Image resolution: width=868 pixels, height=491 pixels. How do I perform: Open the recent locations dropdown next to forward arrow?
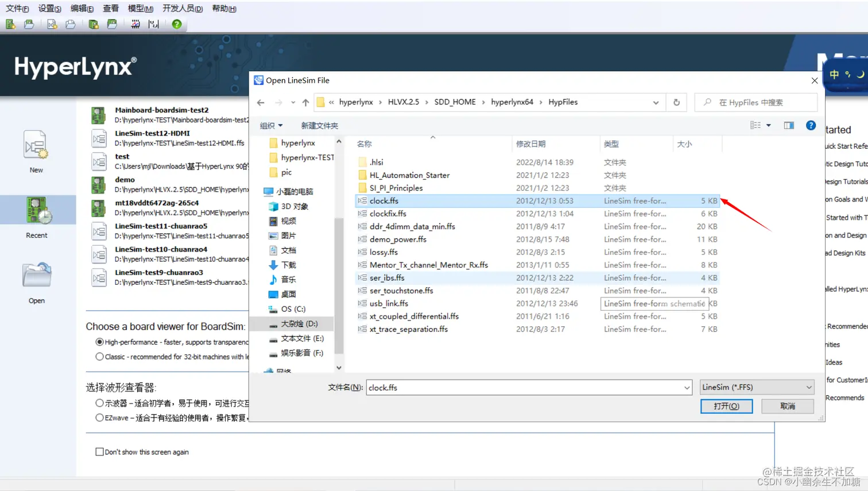click(x=293, y=102)
